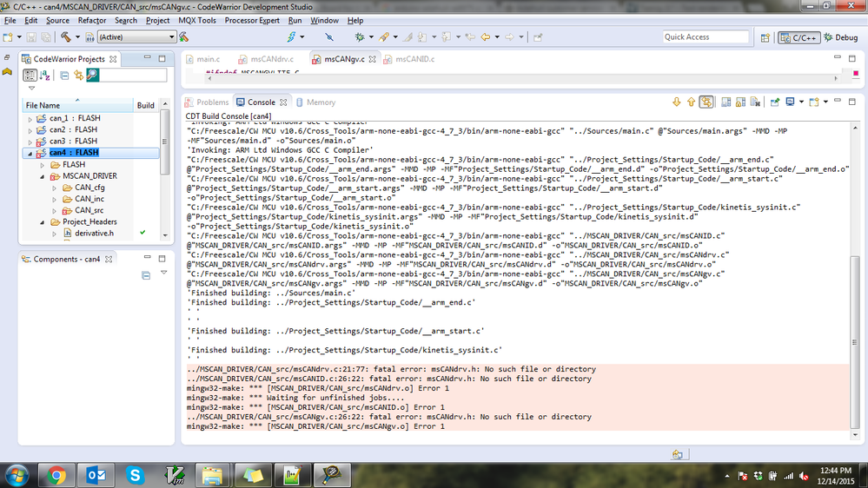This screenshot has height=488, width=868.
Task: Open the Processor Expert menu
Action: 252,21
